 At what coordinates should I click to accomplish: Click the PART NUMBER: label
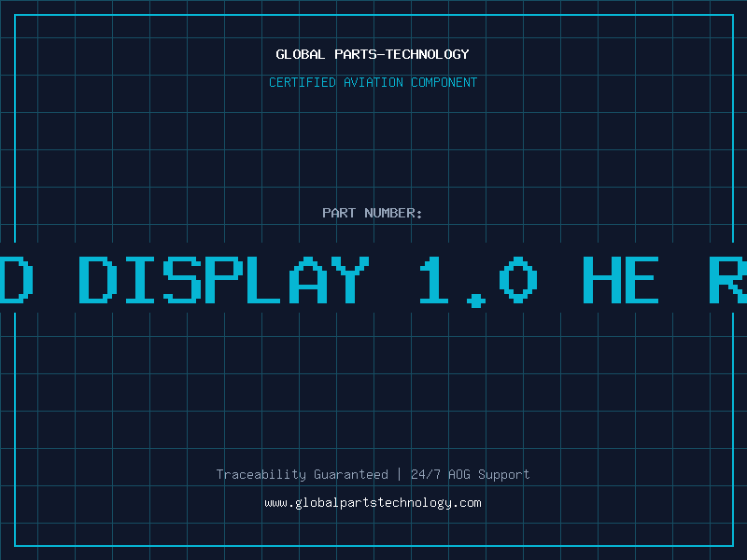tap(373, 213)
